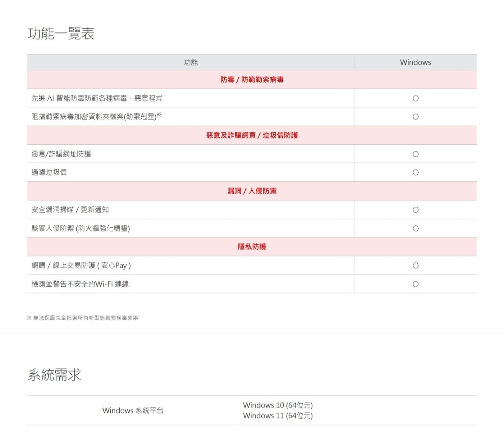
Task: Click the circle mark for 過濾垃圾信 row
Action: [x=415, y=172]
